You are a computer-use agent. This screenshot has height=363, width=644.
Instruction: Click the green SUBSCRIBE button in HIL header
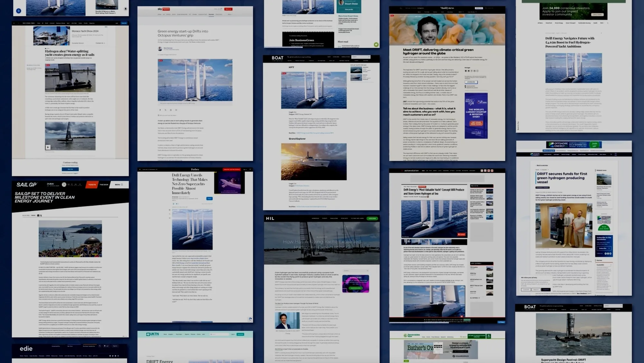click(372, 218)
